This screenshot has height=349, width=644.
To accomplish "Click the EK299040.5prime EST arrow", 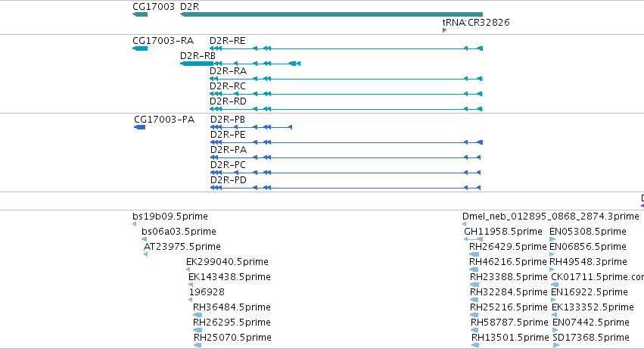I will tap(188, 270).
